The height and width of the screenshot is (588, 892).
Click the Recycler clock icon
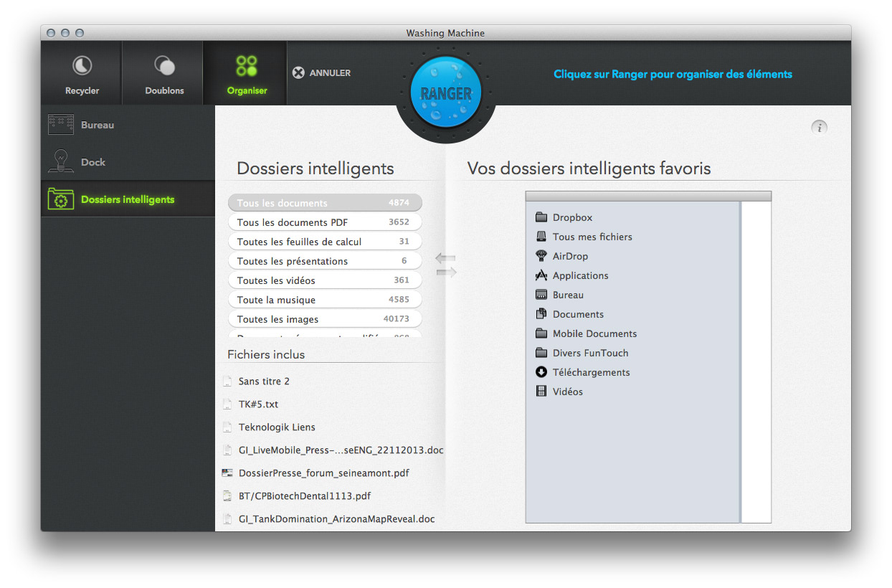tap(82, 66)
